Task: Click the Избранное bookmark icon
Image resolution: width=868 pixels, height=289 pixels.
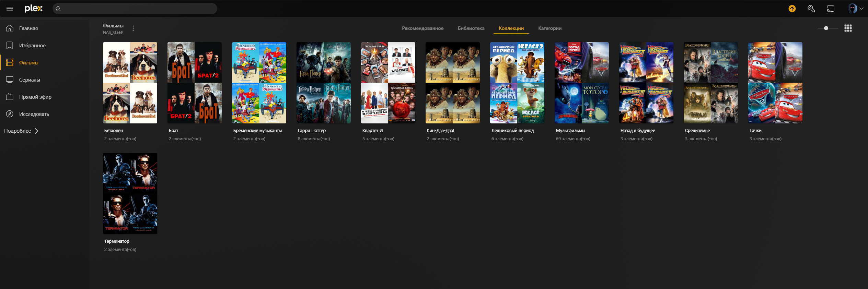Action: (x=10, y=45)
